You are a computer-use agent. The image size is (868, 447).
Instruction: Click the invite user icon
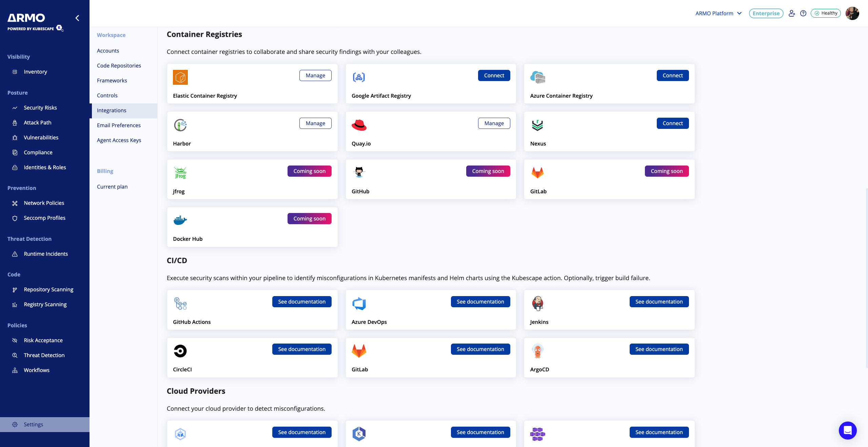pos(791,13)
